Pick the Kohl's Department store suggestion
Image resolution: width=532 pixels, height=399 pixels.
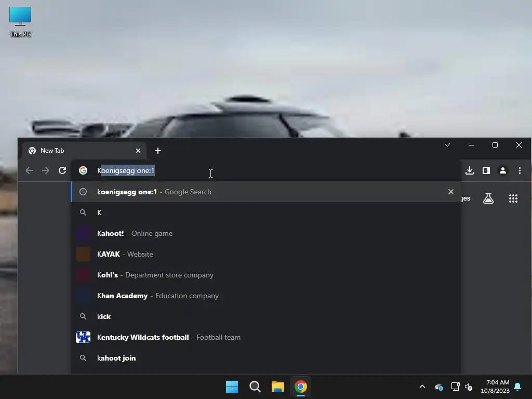coord(265,275)
